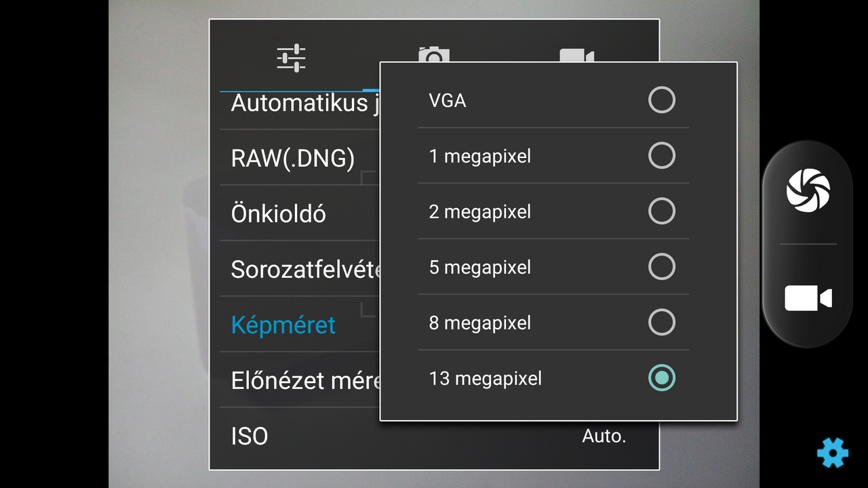The width and height of the screenshot is (868, 488).
Task: Pick the 5 megapixel radio option
Action: [661, 267]
